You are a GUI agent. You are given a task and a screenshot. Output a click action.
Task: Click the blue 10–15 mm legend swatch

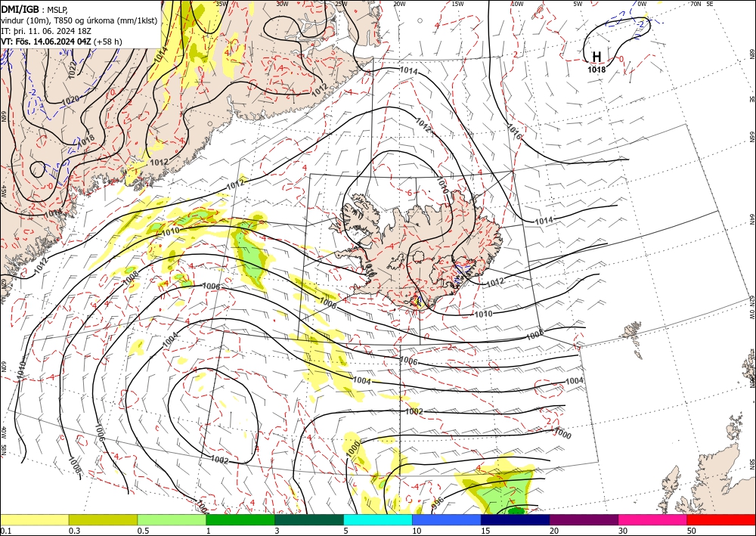447,519
